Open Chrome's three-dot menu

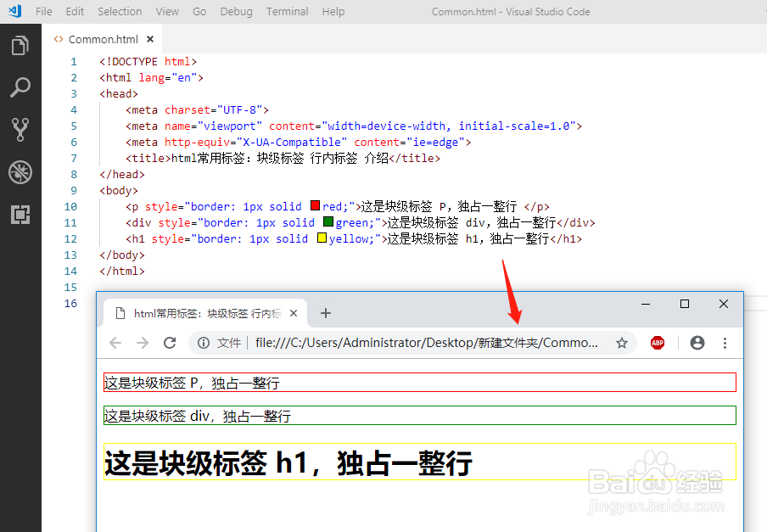(725, 343)
